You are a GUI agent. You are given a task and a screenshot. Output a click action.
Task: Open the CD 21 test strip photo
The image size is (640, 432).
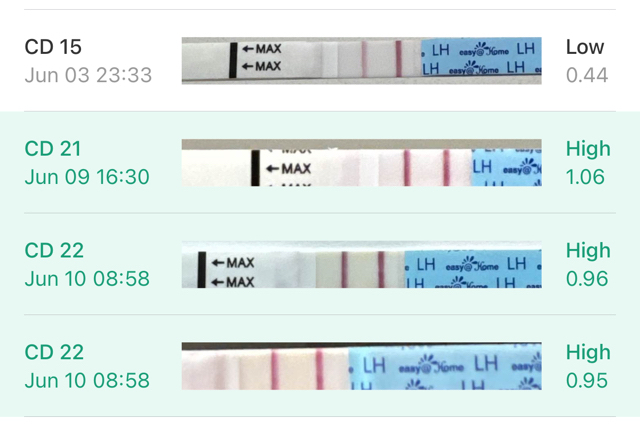(x=362, y=163)
